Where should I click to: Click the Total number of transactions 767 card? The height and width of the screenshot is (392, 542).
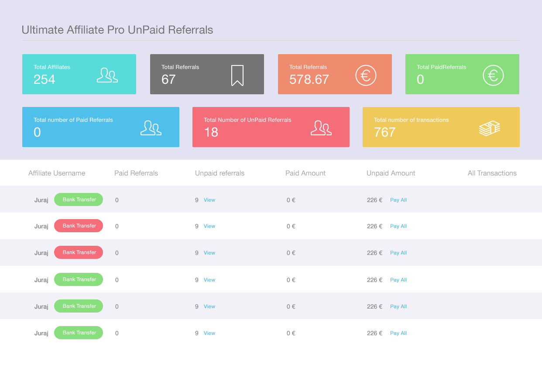click(x=441, y=127)
